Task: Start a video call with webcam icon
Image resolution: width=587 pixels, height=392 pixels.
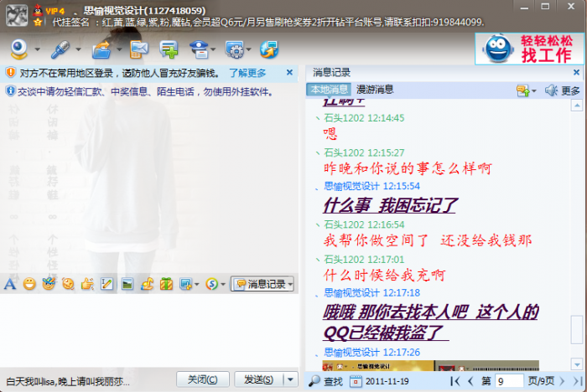Action: coord(18,49)
